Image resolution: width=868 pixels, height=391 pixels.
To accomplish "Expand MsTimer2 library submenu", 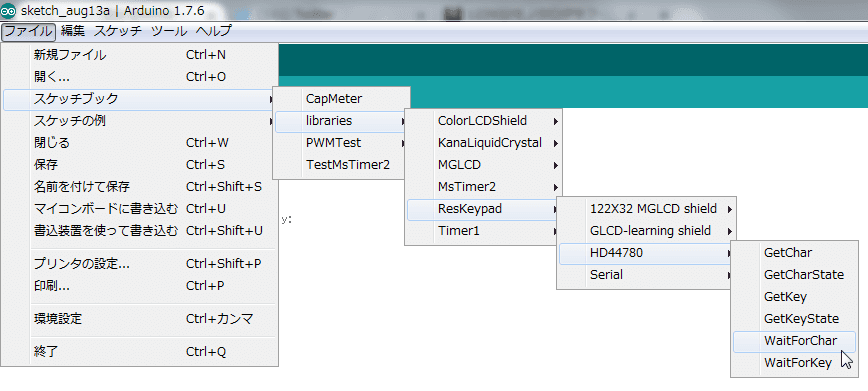I will [x=484, y=187].
